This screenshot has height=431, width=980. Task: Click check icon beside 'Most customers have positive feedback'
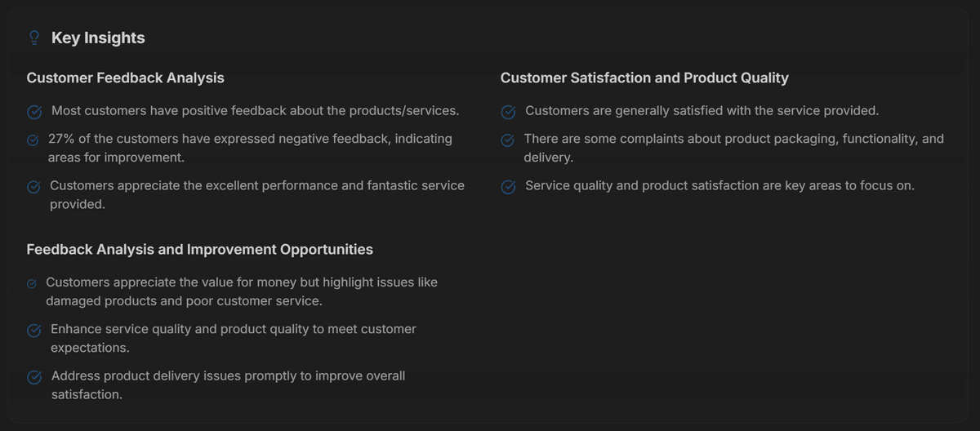(x=34, y=111)
